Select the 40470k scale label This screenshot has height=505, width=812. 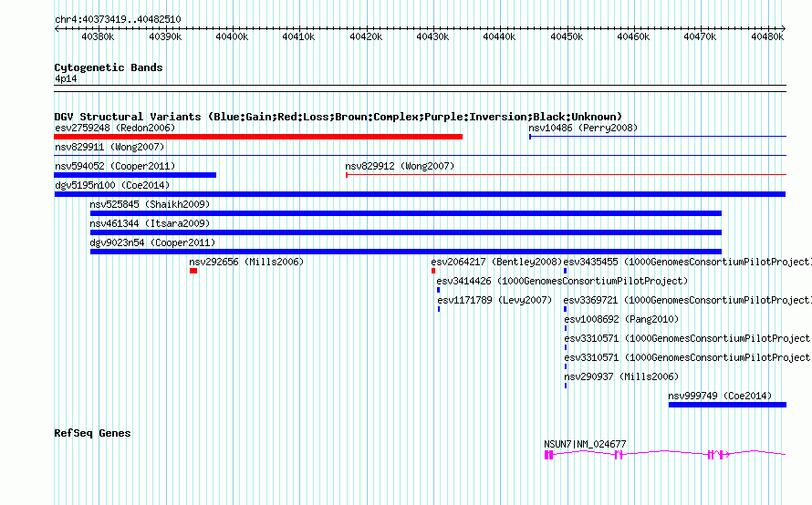[700, 36]
